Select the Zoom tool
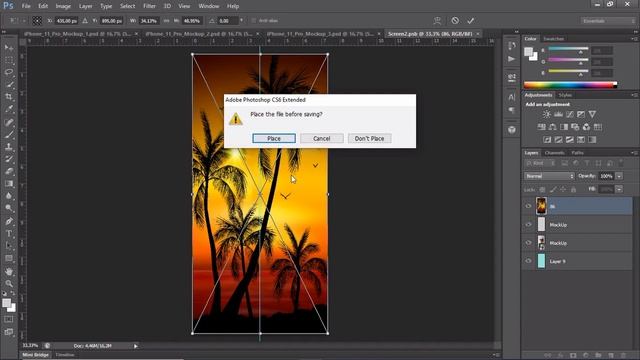 9,283
